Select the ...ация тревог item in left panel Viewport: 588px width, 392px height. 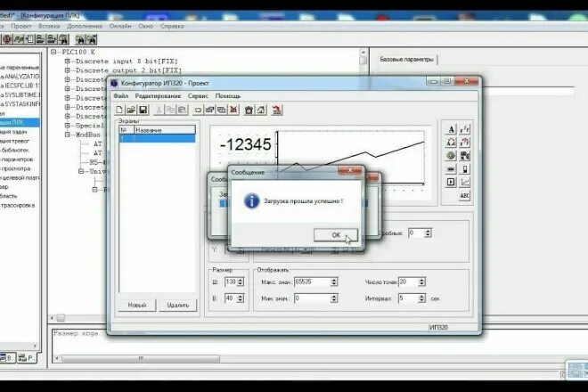(15, 141)
